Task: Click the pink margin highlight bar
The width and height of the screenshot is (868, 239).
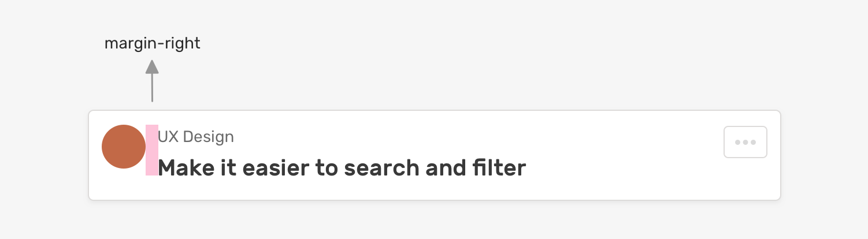Action: pos(152,150)
